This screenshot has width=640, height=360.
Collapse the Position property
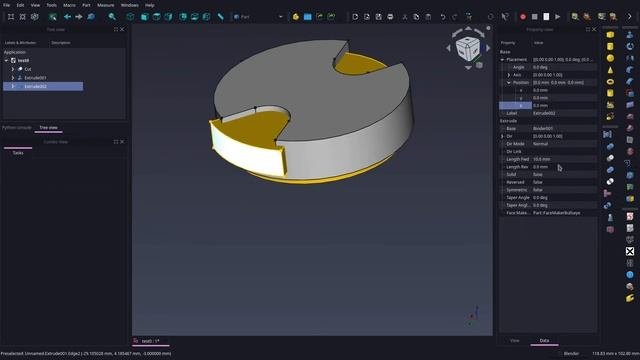click(x=509, y=82)
